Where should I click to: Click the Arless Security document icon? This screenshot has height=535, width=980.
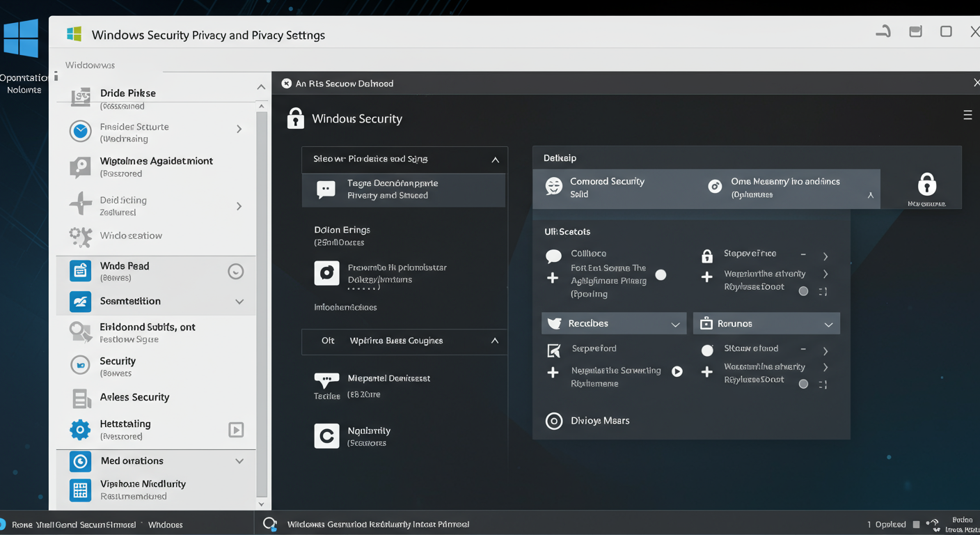[x=81, y=398]
